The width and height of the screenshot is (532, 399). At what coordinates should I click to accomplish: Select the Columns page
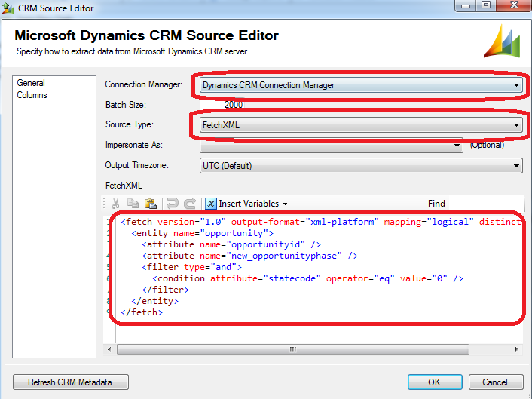(32, 95)
